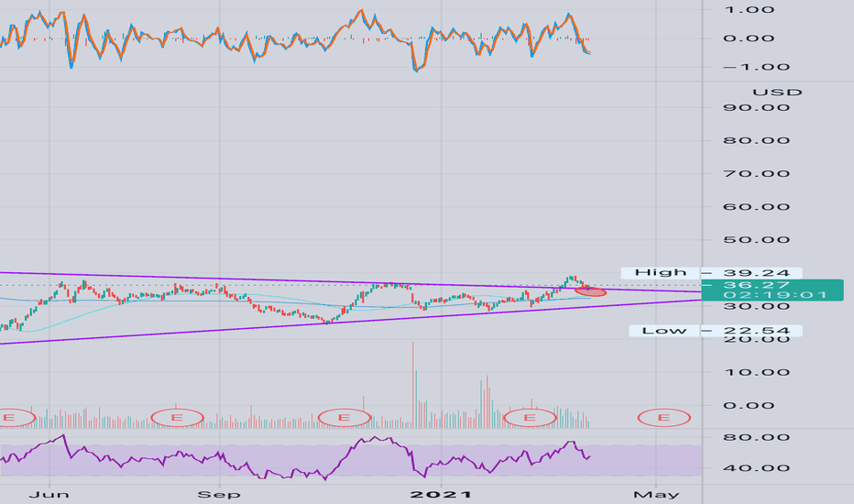Click the 2021 label on the time axis
Screen dimensions: 854x504
(x=441, y=495)
